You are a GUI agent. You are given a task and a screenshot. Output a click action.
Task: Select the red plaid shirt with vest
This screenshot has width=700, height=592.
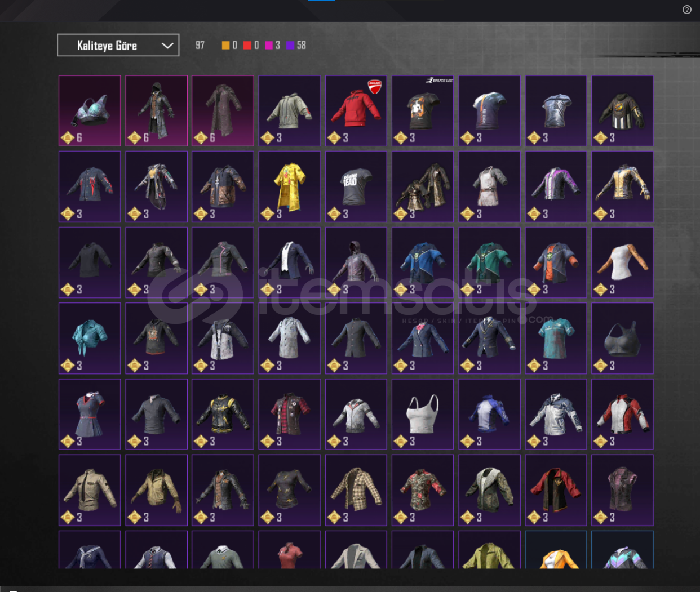pyautogui.click(x=289, y=415)
